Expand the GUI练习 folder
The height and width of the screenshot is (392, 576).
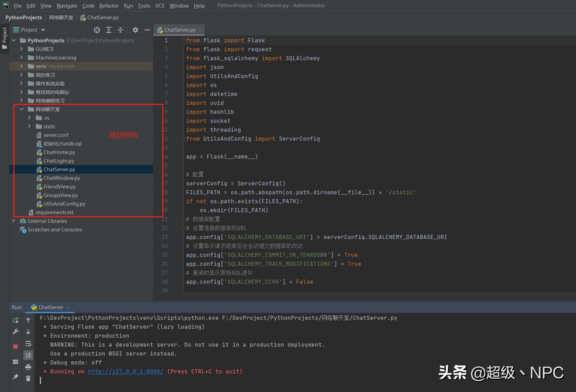pos(22,49)
